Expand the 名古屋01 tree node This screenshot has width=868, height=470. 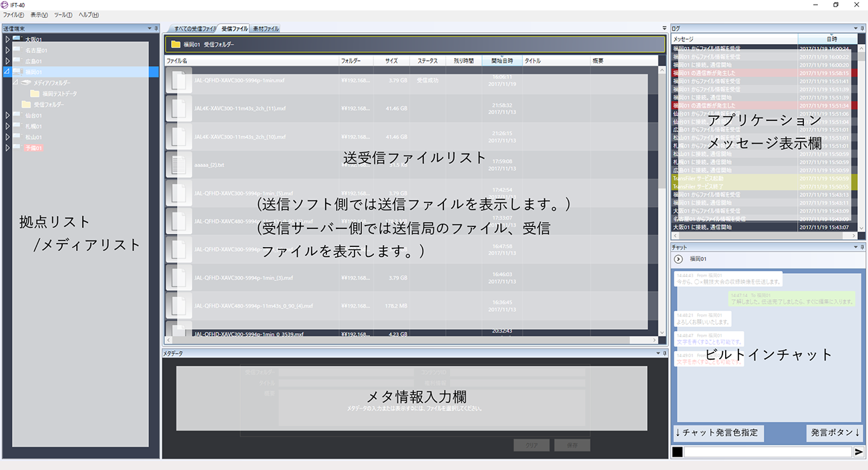(7, 50)
